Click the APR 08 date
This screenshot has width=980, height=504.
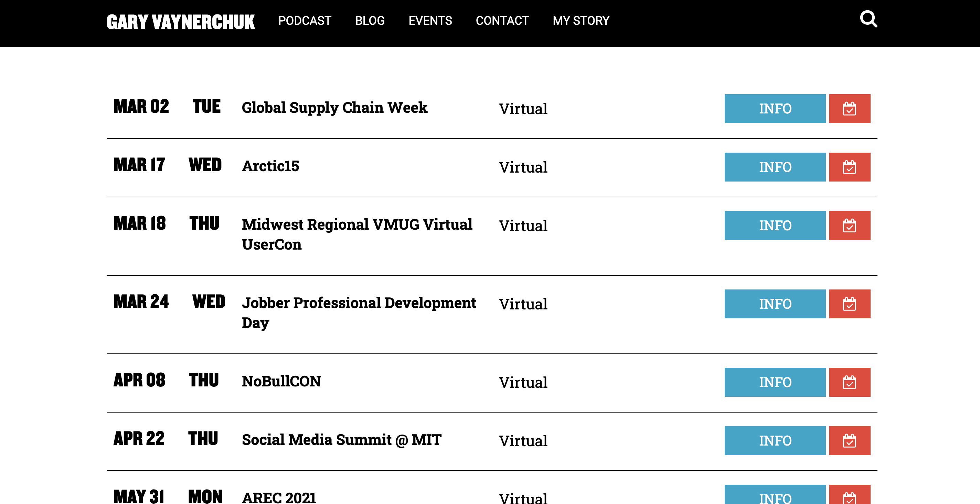[139, 380]
